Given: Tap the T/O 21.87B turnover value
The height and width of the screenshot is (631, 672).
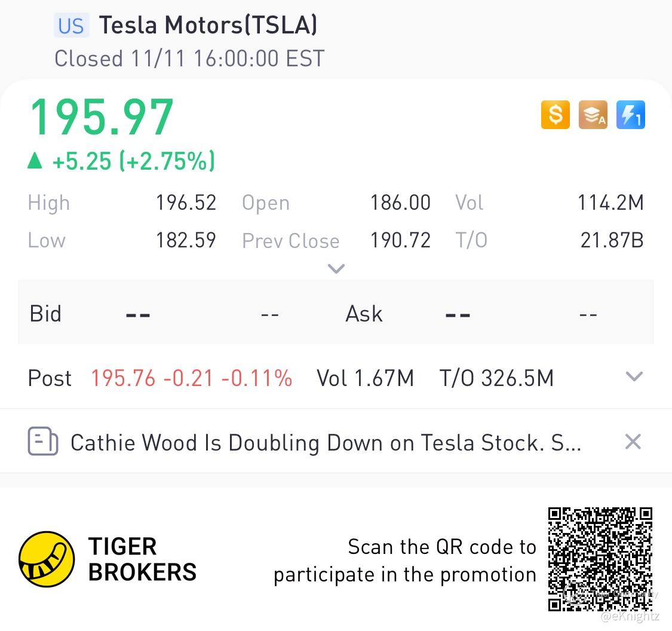Looking at the screenshot, I should tap(612, 240).
